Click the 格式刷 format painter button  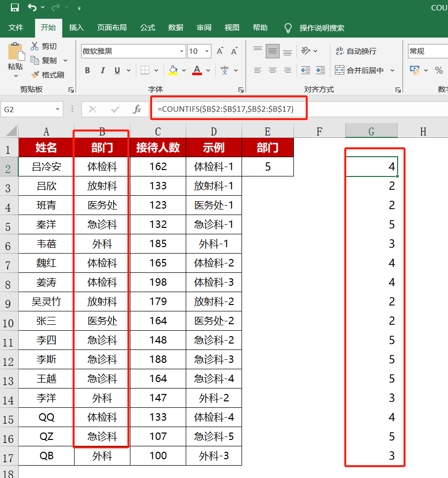point(48,75)
